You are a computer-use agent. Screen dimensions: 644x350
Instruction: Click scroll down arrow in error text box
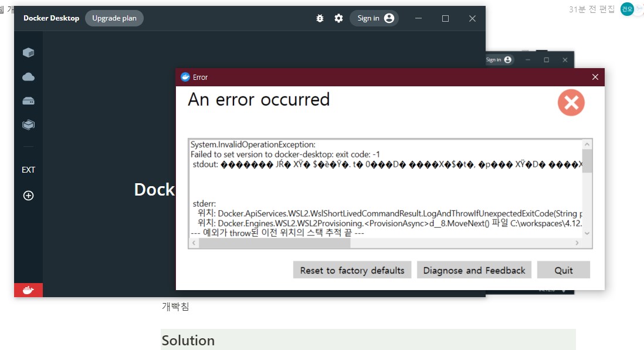[x=587, y=233]
